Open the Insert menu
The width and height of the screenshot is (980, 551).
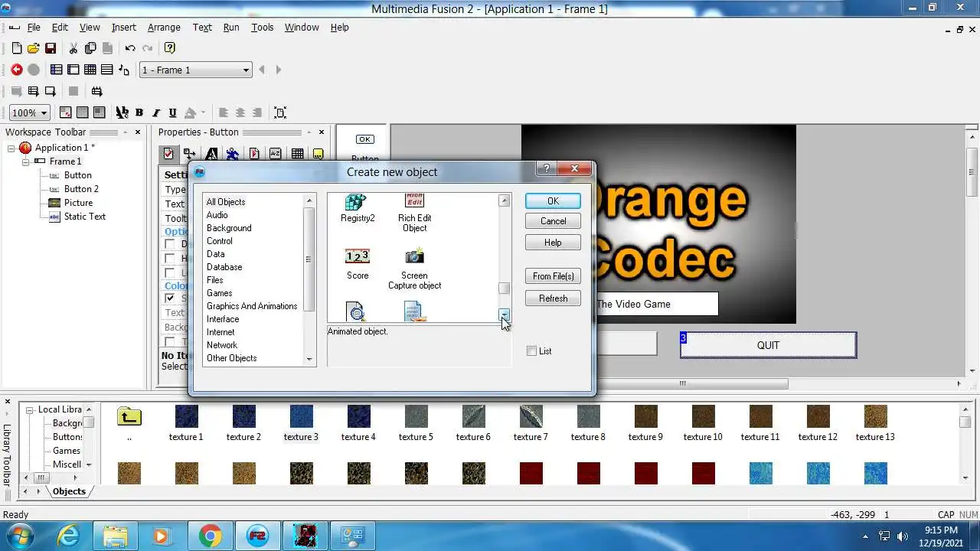pos(124,27)
